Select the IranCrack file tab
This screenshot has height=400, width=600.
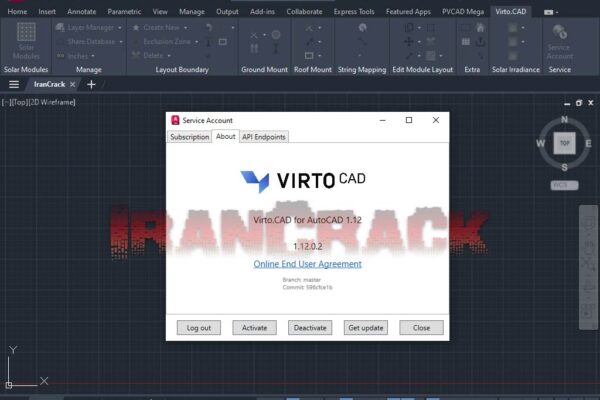pos(49,84)
